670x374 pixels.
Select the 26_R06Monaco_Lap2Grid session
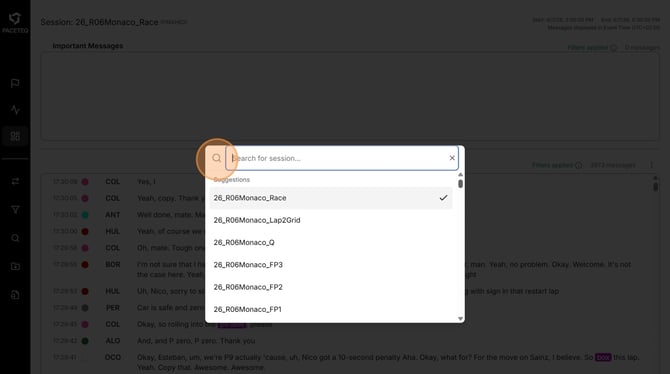[331, 220]
